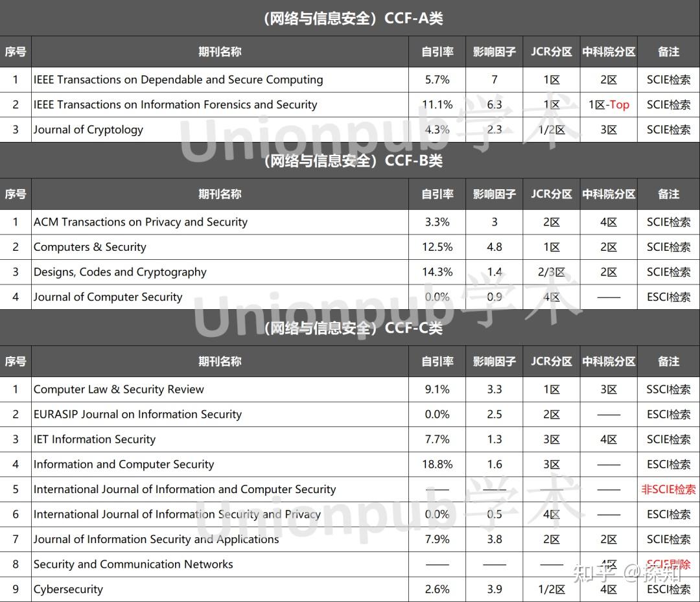The image size is (700, 602).
Task: Select the 1区-Top cell for Forensics journal
Action: click(608, 104)
